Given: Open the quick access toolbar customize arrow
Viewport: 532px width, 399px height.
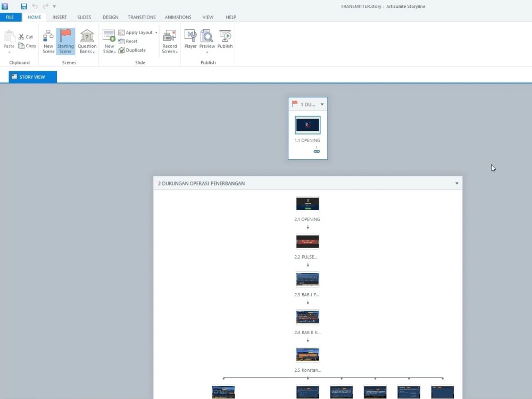Looking at the screenshot, I should coord(54,6).
